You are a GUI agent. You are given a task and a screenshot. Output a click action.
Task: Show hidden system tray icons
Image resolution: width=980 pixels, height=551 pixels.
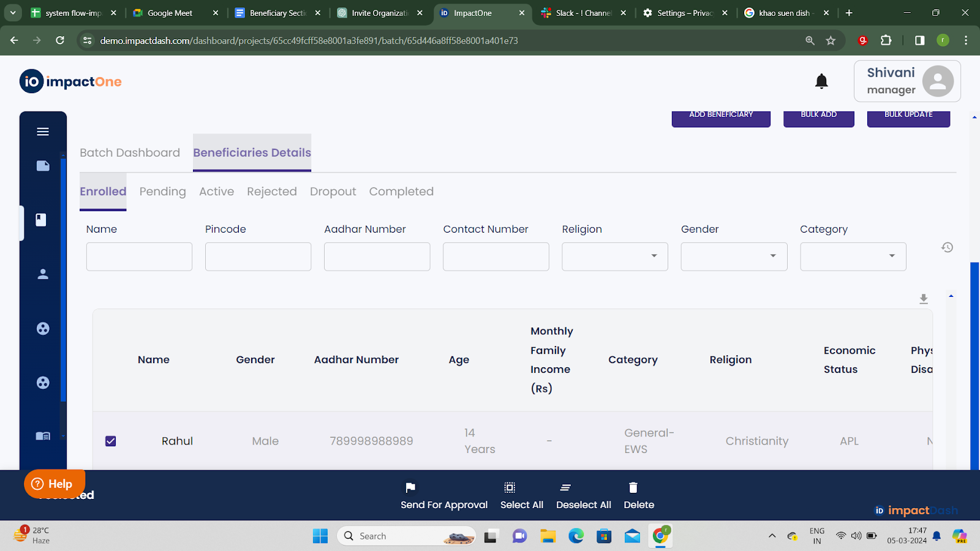pos(772,536)
